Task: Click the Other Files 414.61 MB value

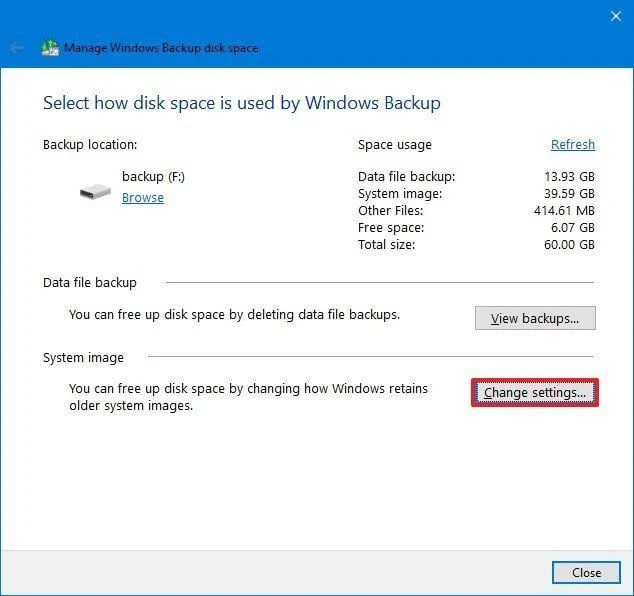Action: pyautogui.click(x=565, y=211)
